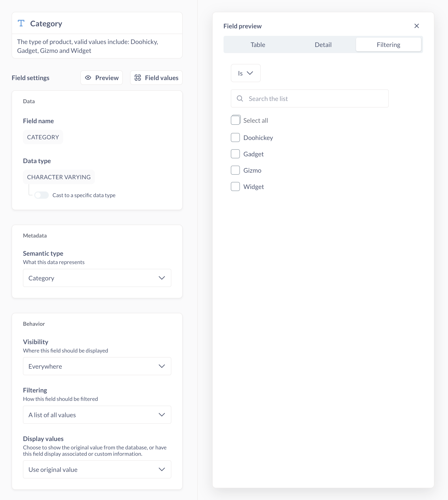Close the Field preview panel
The width and height of the screenshot is (448, 500).
(416, 26)
